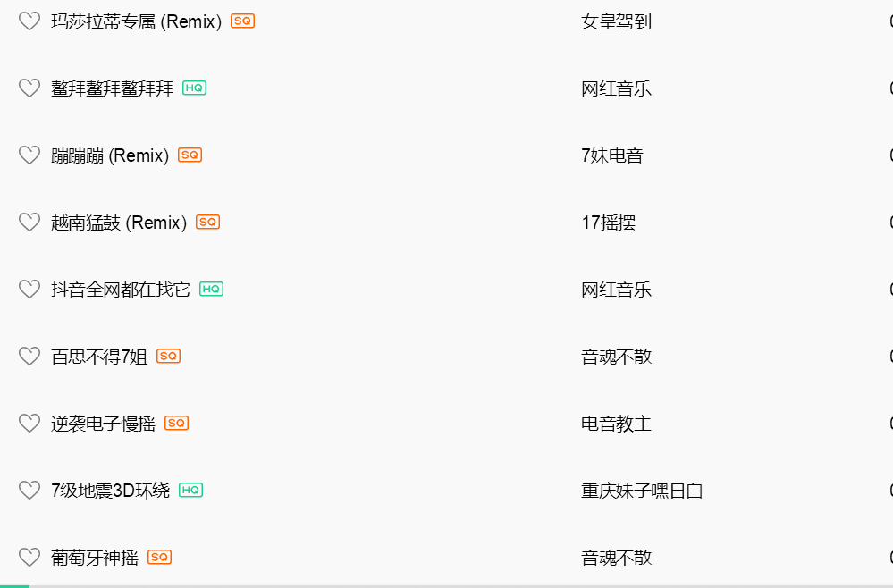
Task: Click the heart next to 逆袭电子慢摇
Action: (x=29, y=424)
